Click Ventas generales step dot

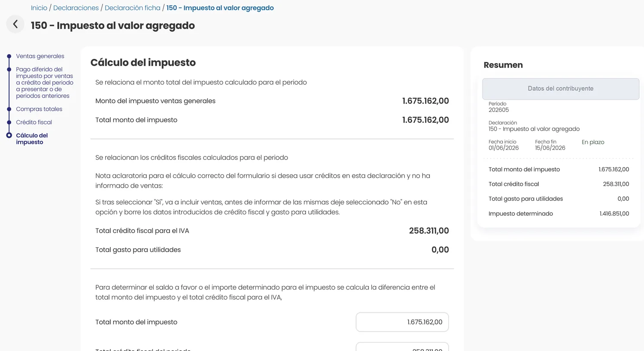pyautogui.click(x=9, y=56)
